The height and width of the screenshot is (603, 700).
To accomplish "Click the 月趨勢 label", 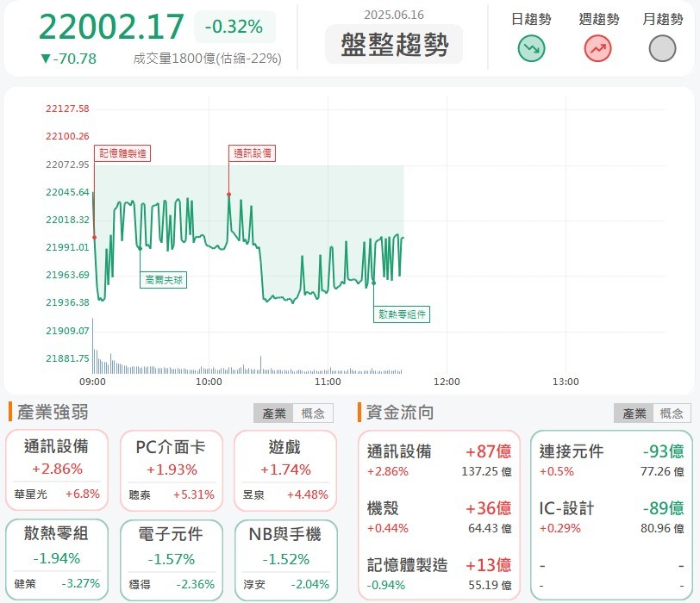I will coord(663,19).
